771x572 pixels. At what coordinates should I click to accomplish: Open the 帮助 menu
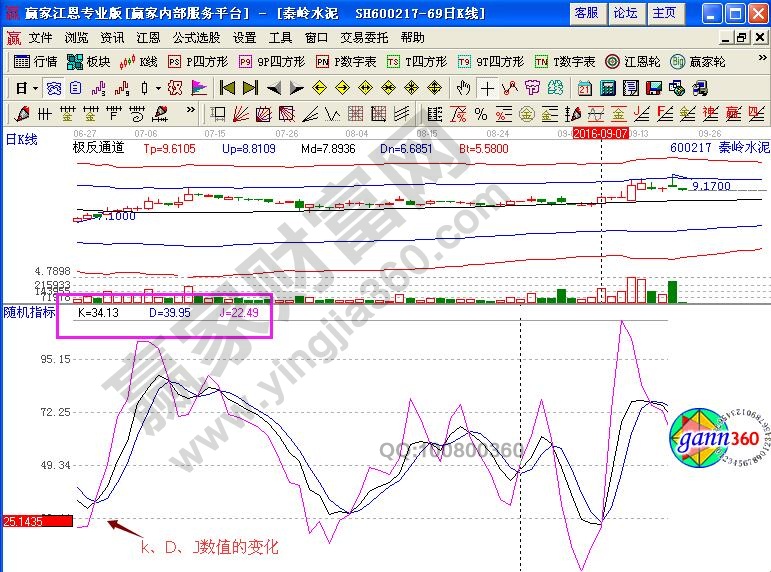coord(413,38)
